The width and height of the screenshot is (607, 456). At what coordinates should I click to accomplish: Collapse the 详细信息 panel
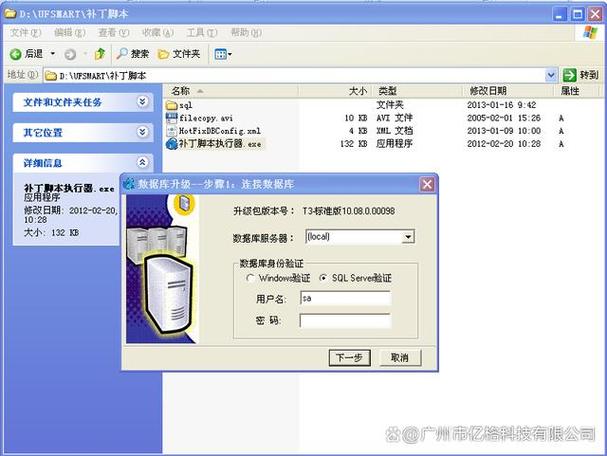tap(142, 163)
